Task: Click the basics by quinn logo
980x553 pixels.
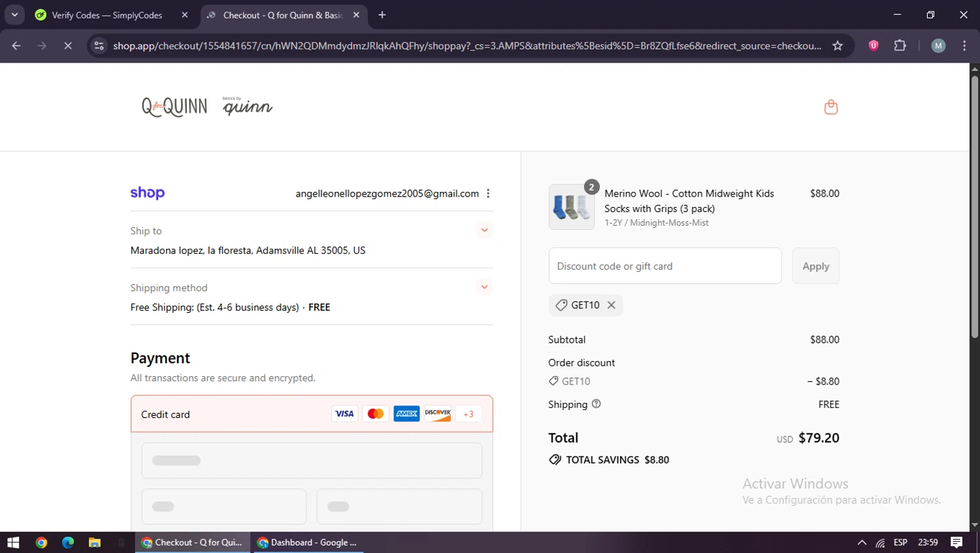Action: tap(248, 106)
